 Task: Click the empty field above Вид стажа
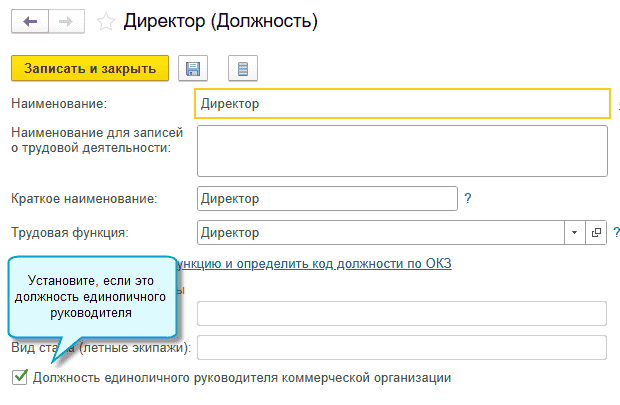tap(402, 314)
